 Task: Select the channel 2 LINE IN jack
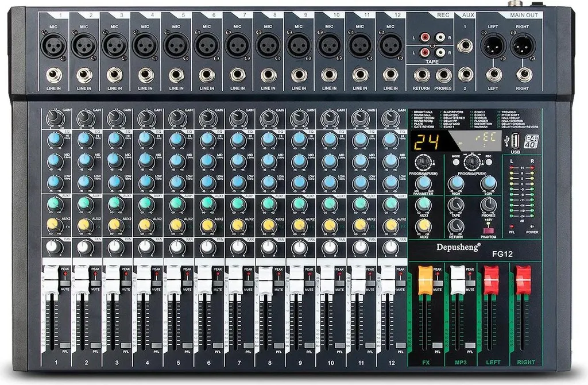pyautogui.click(x=84, y=76)
